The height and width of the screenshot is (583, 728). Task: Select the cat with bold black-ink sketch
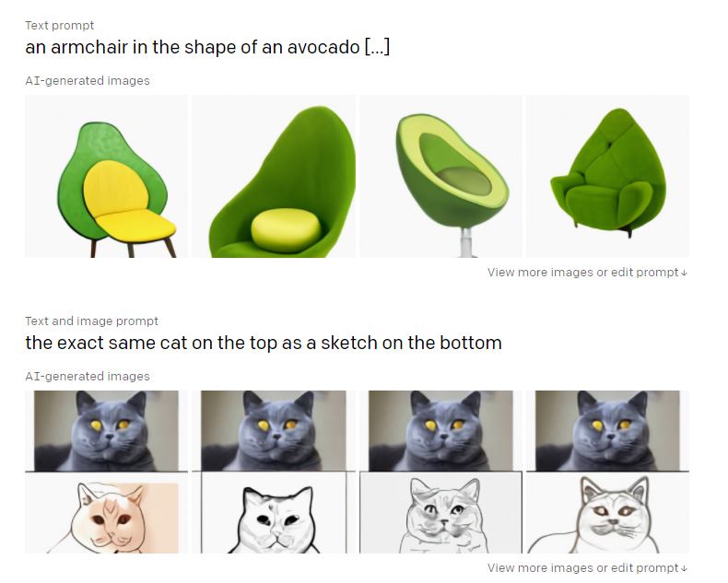(274, 472)
